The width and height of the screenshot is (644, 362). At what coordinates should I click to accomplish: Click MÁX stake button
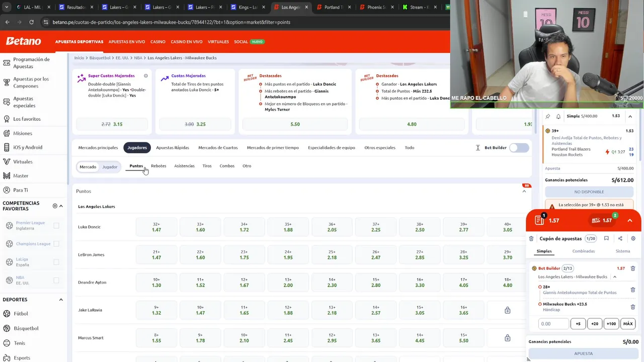[628, 324]
